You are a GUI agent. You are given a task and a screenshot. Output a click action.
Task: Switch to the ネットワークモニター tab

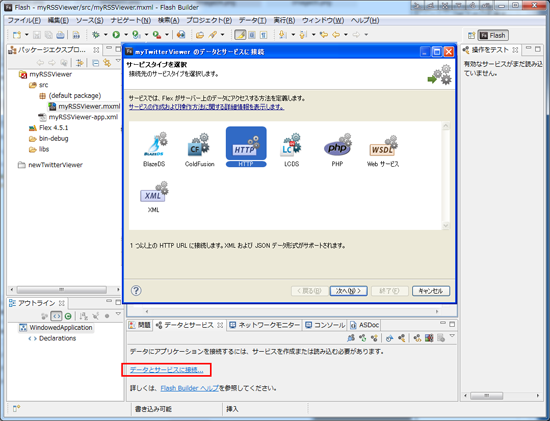265,325
